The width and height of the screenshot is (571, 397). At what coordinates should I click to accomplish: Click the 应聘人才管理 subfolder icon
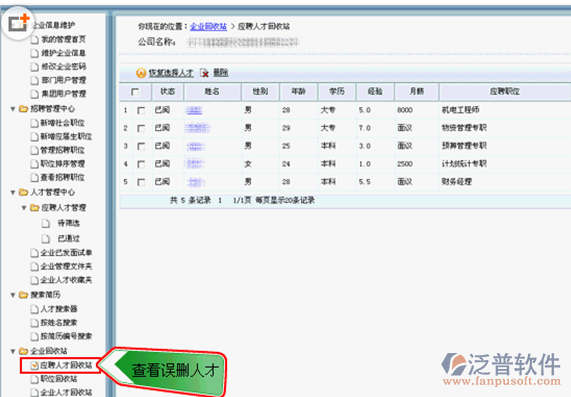click(35, 208)
